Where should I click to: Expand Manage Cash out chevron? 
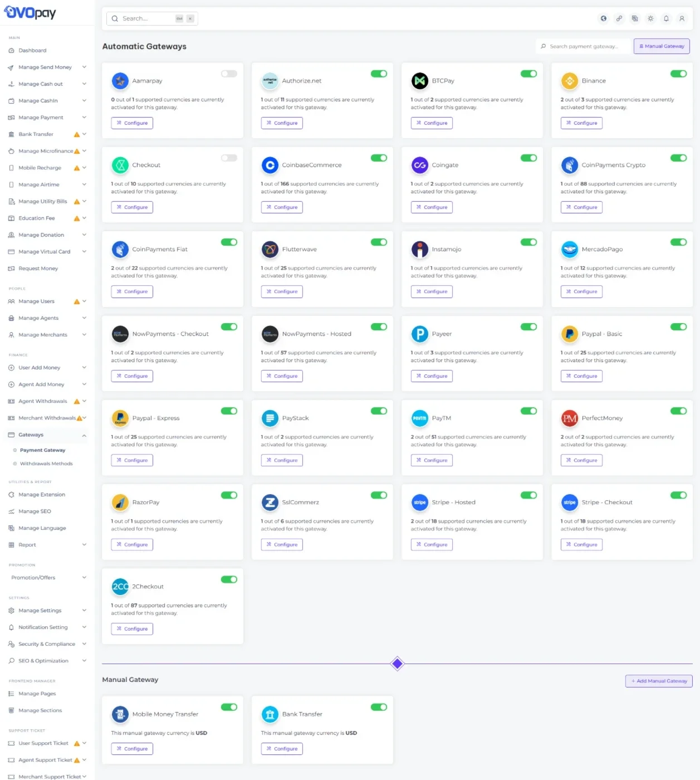click(84, 84)
